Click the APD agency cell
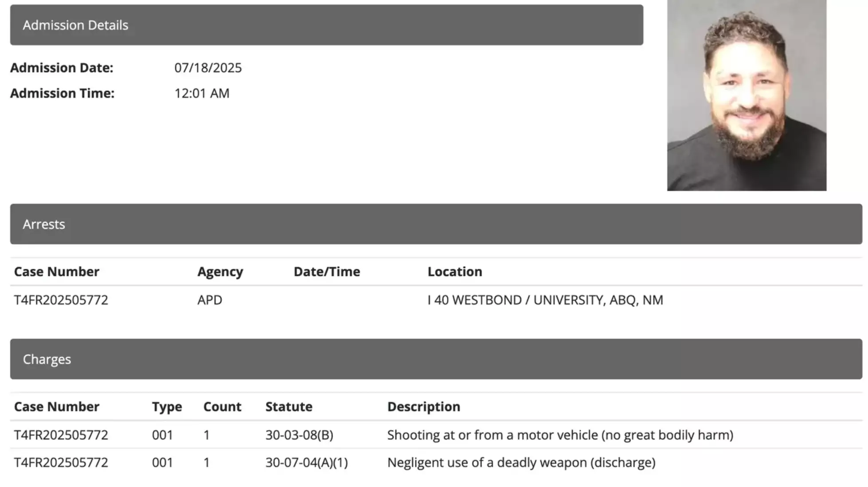Viewport: 868px width, 487px height. [210, 300]
